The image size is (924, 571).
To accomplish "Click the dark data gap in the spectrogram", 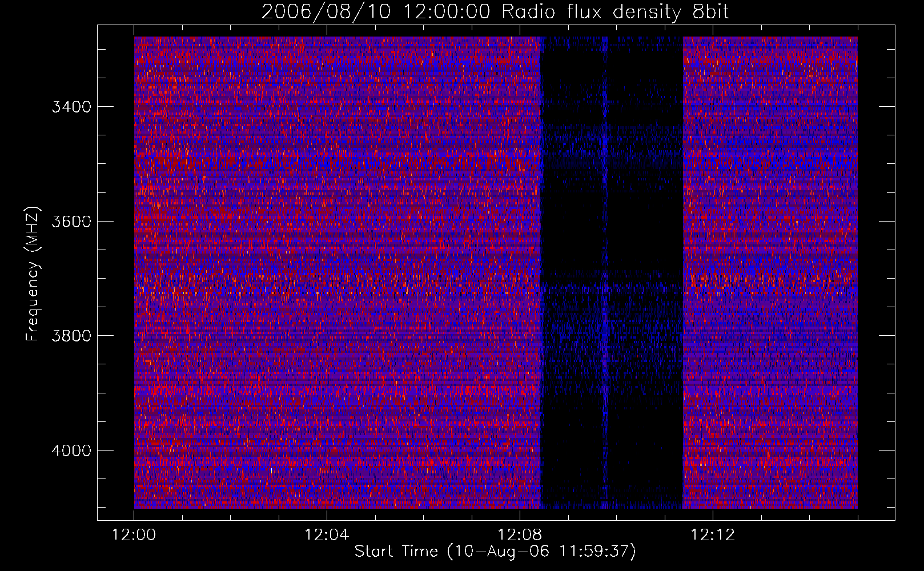I will (x=612, y=272).
